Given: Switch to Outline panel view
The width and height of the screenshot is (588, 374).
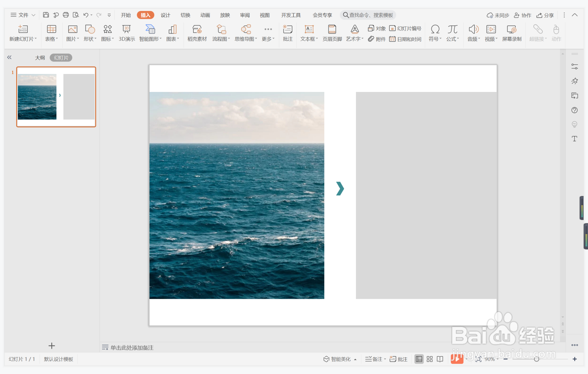Looking at the screenshot, I should coord(40,57).
